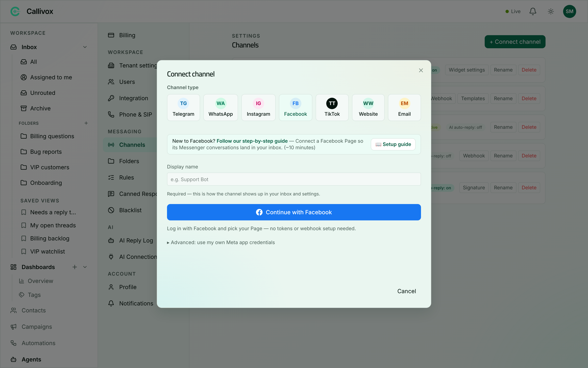Choose Website as channel type

point(368,107)
